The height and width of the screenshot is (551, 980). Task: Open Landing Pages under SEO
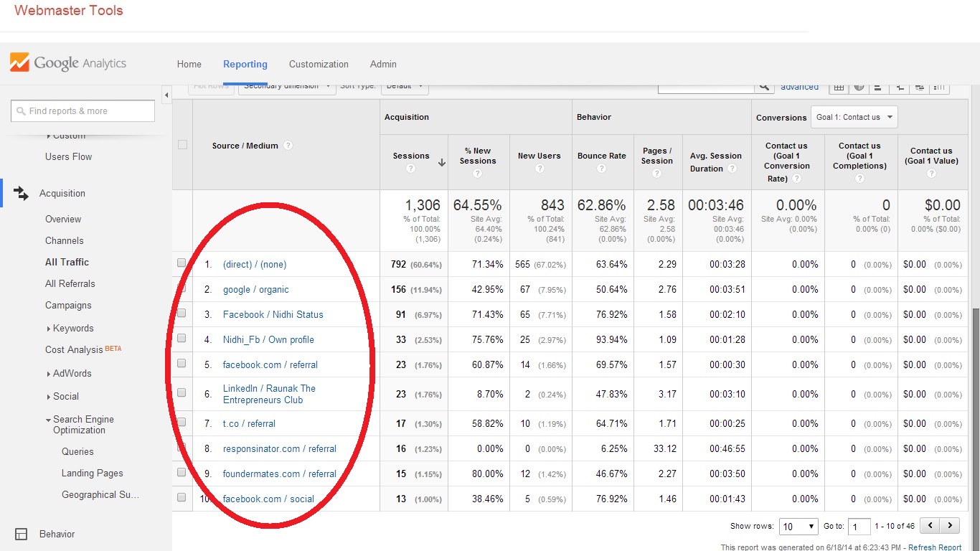coord(93,473)
